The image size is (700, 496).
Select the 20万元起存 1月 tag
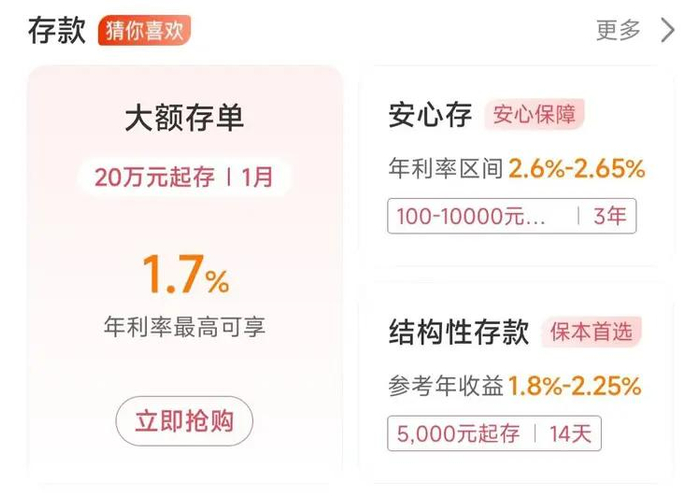184,178
